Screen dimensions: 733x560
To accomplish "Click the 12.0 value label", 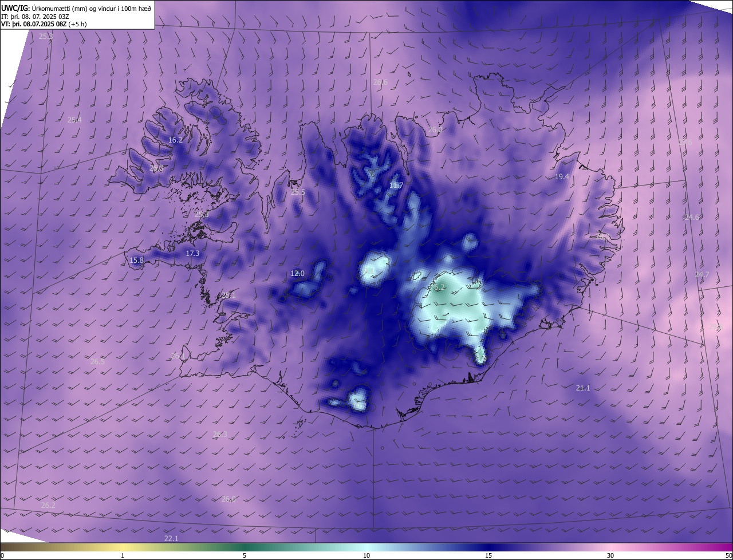I will tap(297, 273).
